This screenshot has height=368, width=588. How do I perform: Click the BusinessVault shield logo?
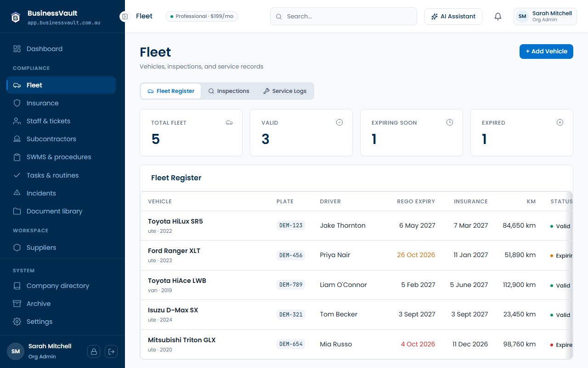17,17
